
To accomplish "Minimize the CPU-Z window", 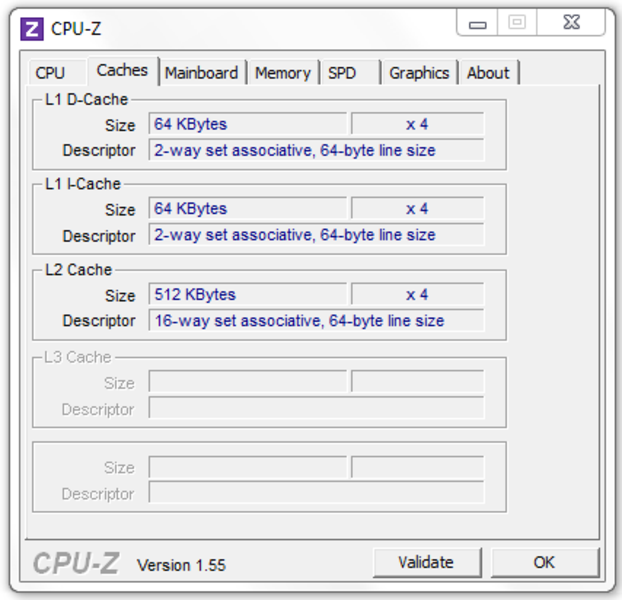I will tap(477, 23).
